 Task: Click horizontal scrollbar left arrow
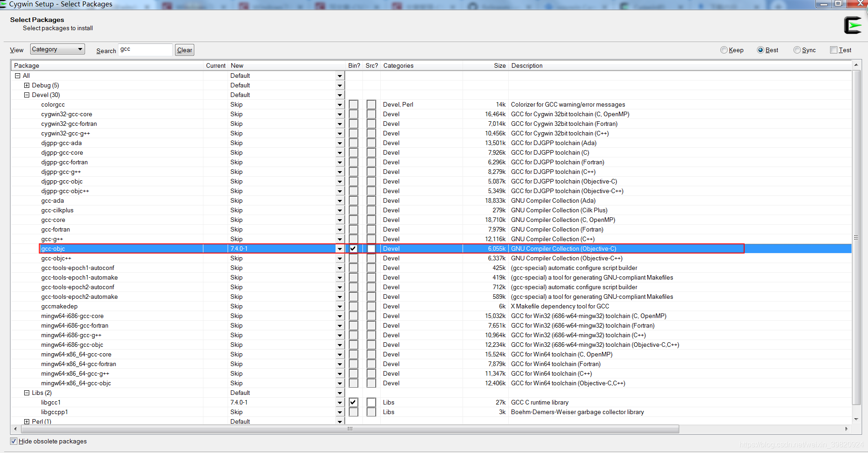coord(16,429)
